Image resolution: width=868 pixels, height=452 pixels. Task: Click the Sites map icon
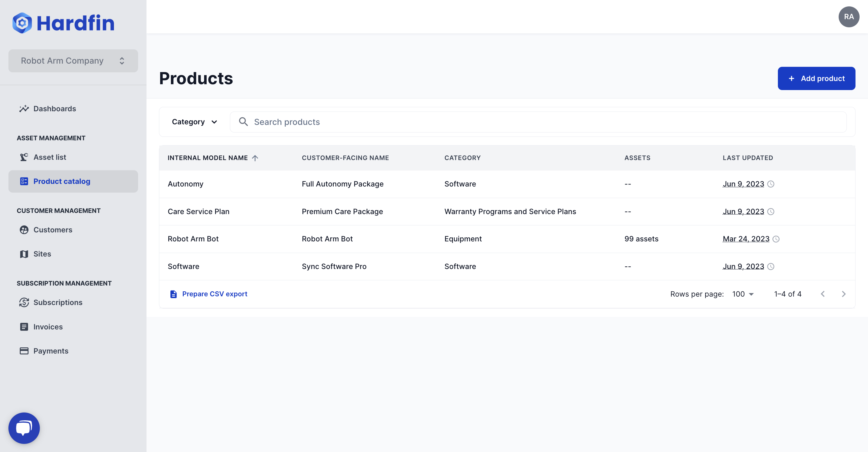click(24, 254)
